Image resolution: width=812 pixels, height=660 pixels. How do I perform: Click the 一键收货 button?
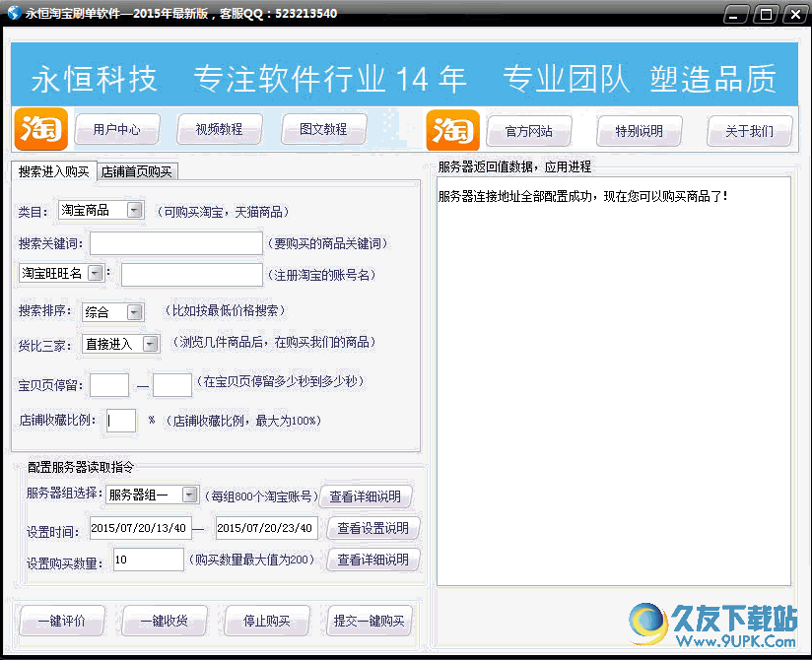click(165, 621)
